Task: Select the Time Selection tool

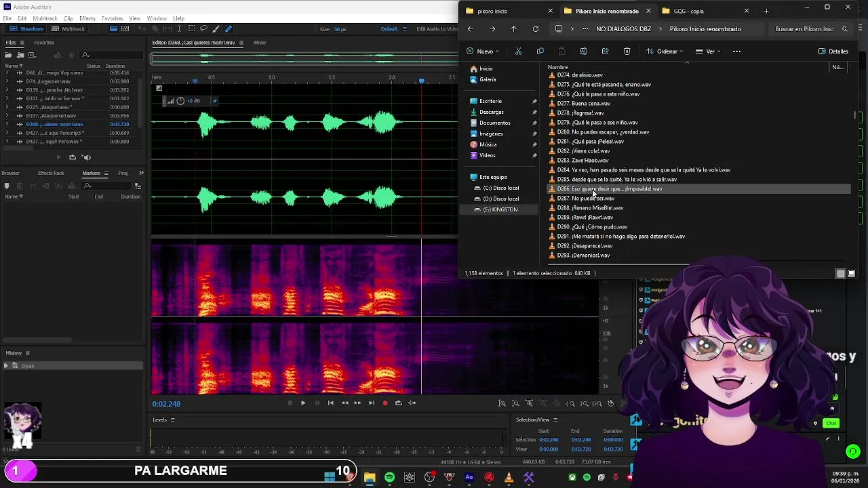Action: click(x=180, y=29)
